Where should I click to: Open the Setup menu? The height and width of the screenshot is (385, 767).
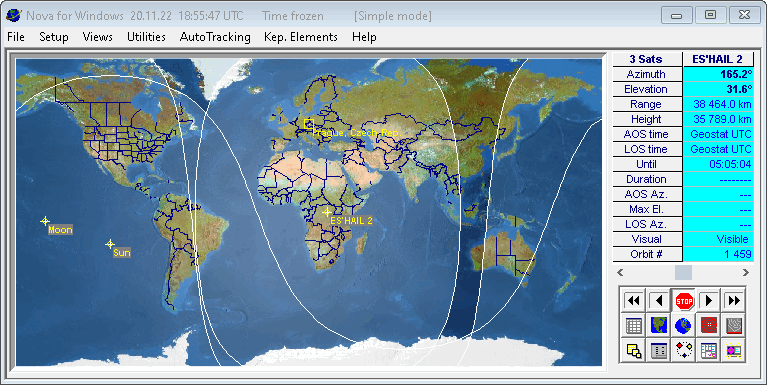[54, 37]
